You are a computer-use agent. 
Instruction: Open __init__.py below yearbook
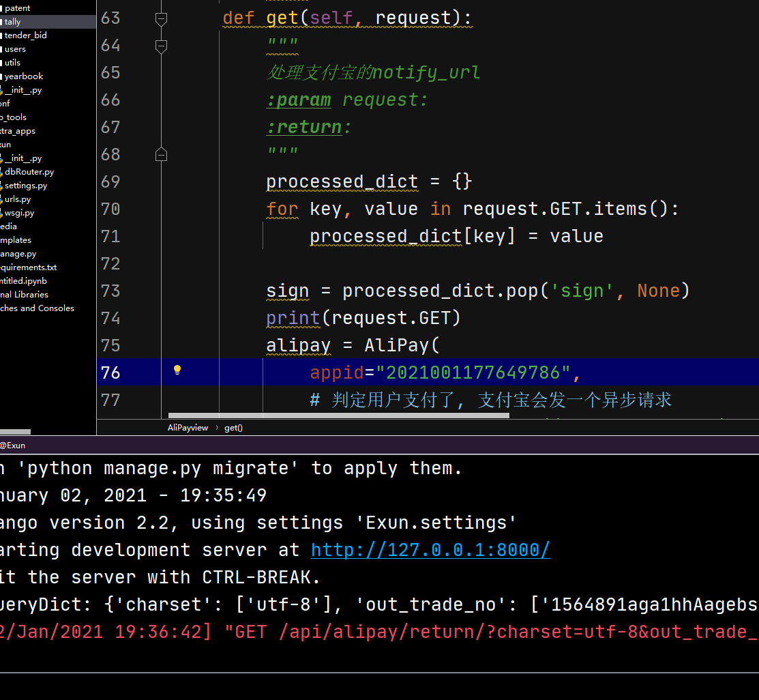tap(23, 90)
